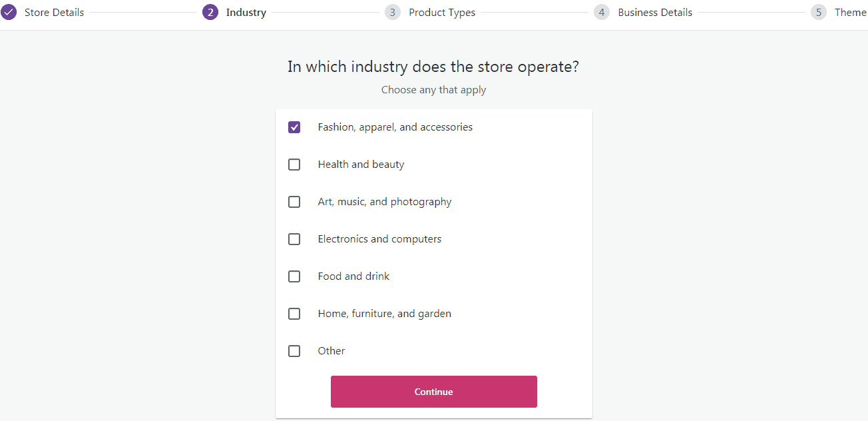868x421 pixels.
Task: Click the Store Details completed checkmark icon
Action: 9,12
